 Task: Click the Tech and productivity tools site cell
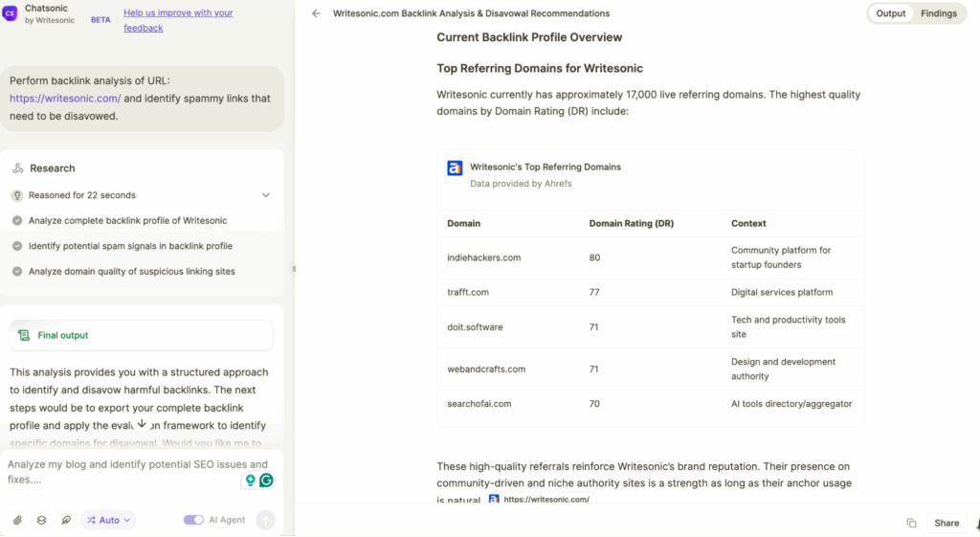click(789, 327)
